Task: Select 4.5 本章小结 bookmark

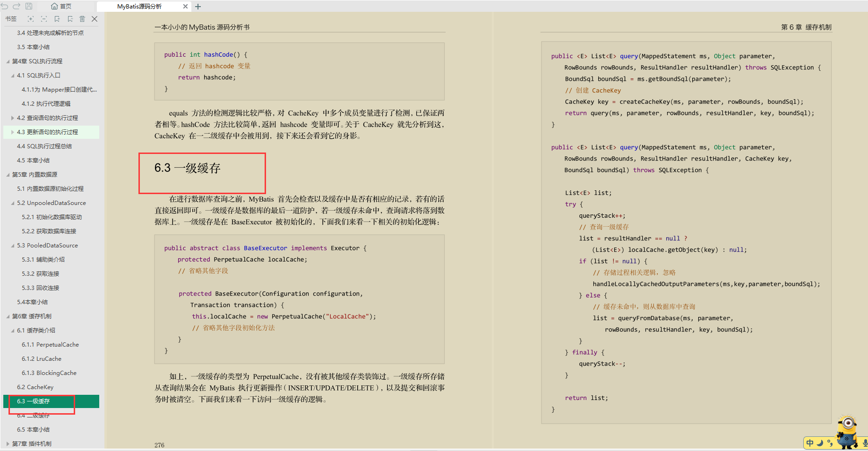Action: click(33, 161)
